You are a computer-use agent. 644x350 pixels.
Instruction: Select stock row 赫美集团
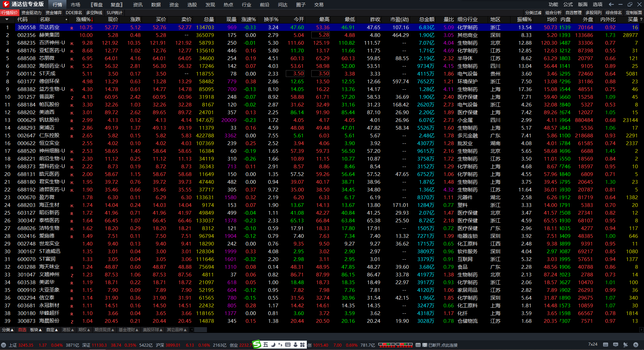click(x=320, y=35)
